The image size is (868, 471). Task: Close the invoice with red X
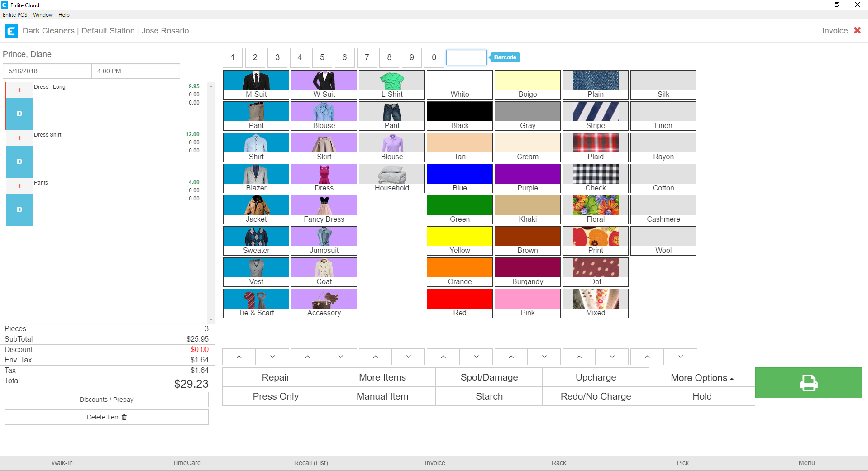click(x=857, y=30)
